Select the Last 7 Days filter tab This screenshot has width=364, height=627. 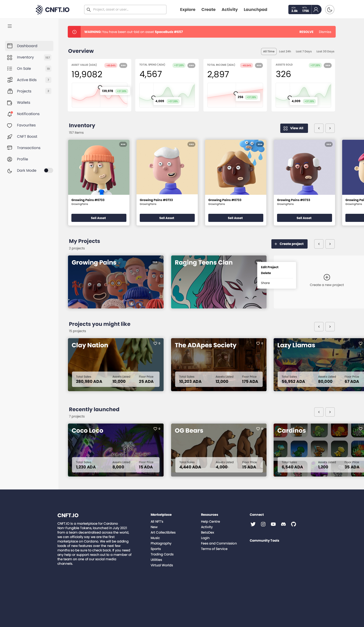click(x=304, y=51)
